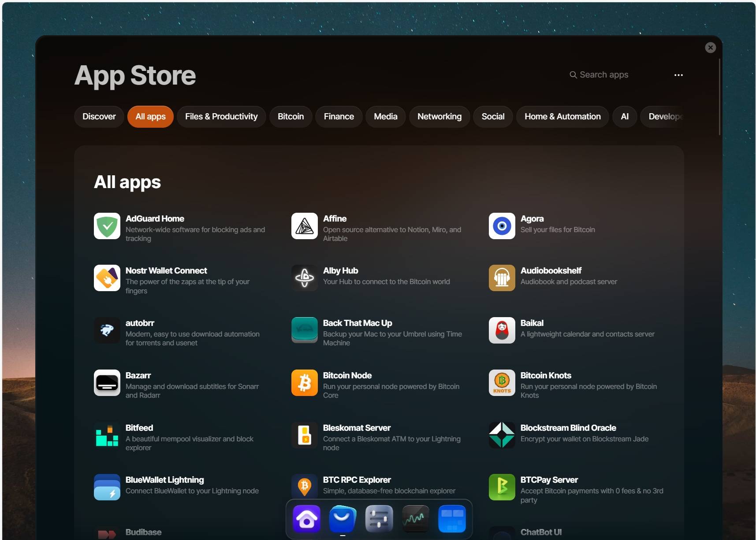Select the Alby Hub icon
The height and width of the screenshot is (540, 756).
305,278
